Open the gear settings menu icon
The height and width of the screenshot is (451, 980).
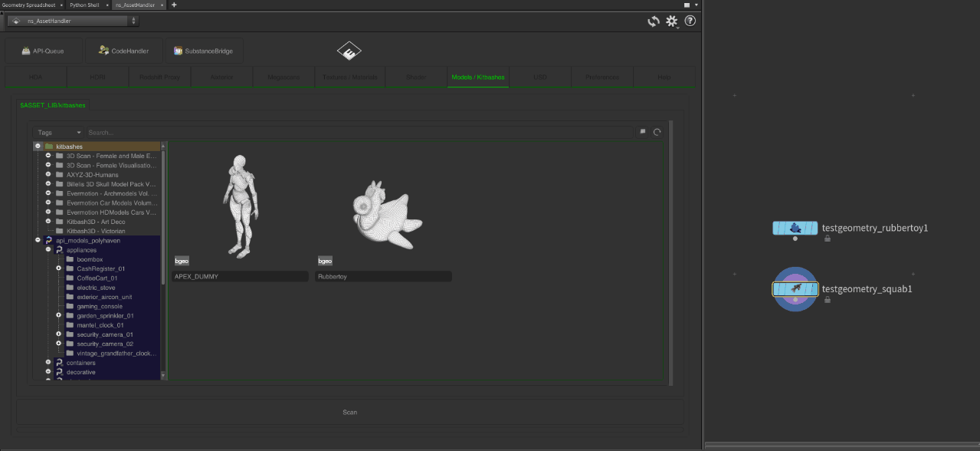pyautogui.click(x=672, y=21)
